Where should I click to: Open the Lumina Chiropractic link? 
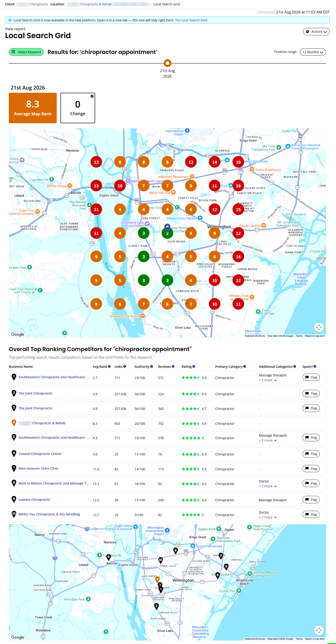click(x=34, y=499)
